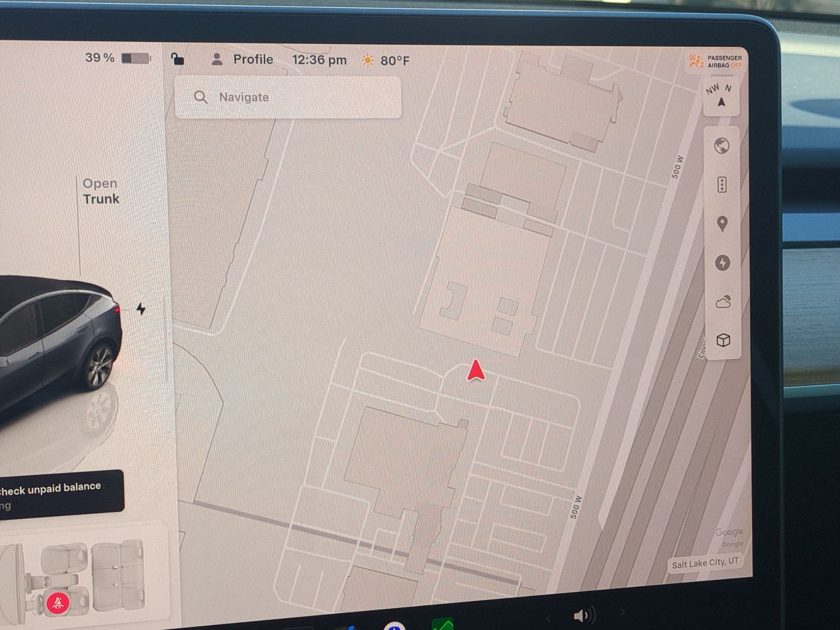This screenshot has height=630, width=840.
Task: Show charging stations lightning icon
Action: (x=723, y=263)
